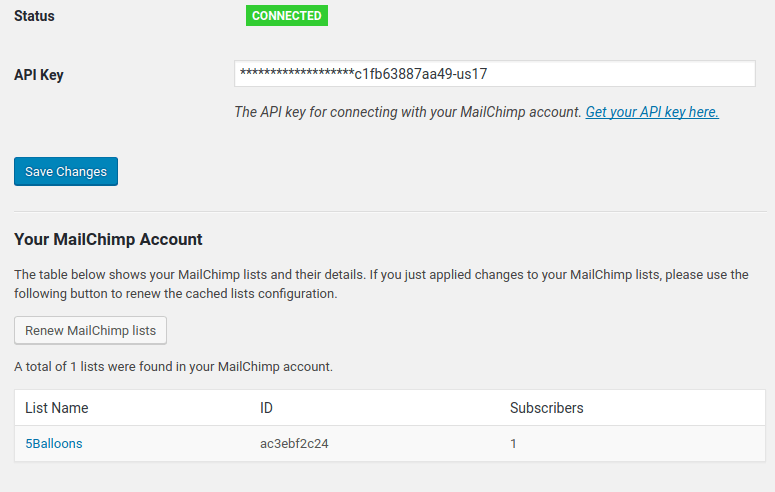
Task: Click the 'Your MailChimp Account' heading
Action: [108, 239]
